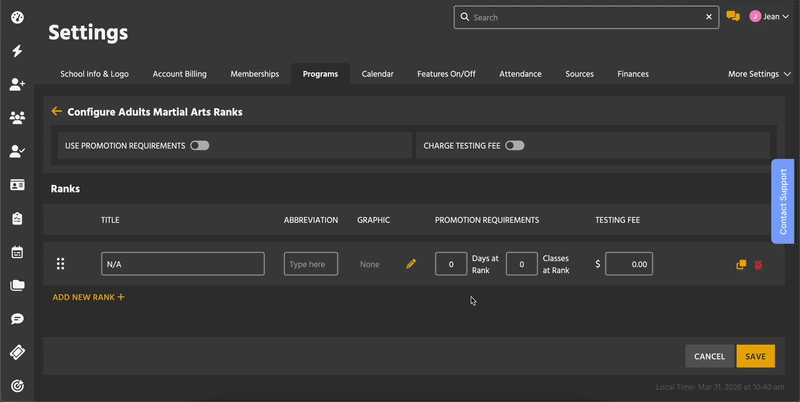Open the folder sidebar icon
Image resolution: width=800 pixels, height=402 pixels.
coord(17,285)
